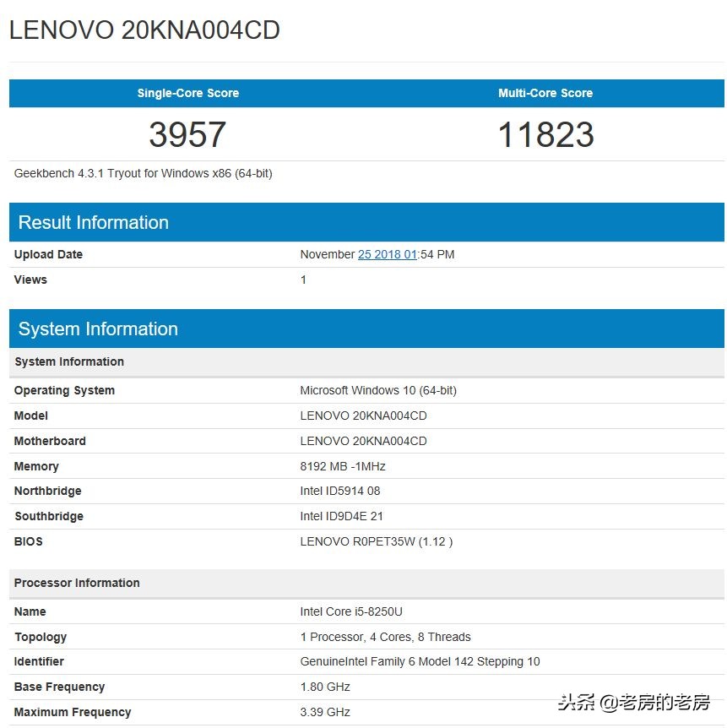The height and width of the screenshot is (728, 727).
Task: Click the Result Information section banner
Action: 93,222
